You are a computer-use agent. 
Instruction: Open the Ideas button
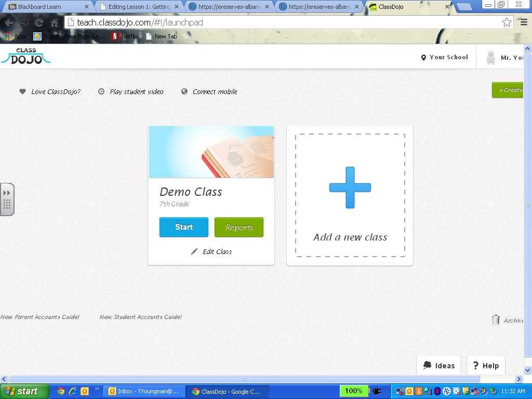[x=438, y=365]
